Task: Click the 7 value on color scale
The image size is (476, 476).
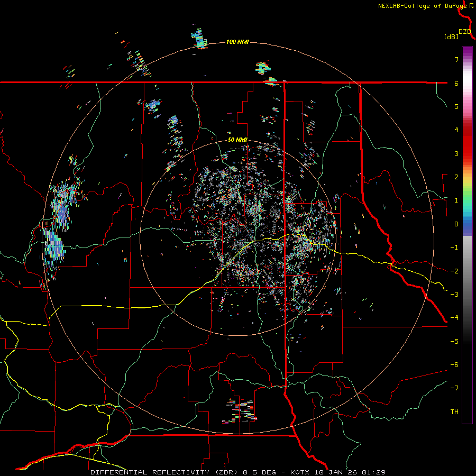Action: (456, 59)
